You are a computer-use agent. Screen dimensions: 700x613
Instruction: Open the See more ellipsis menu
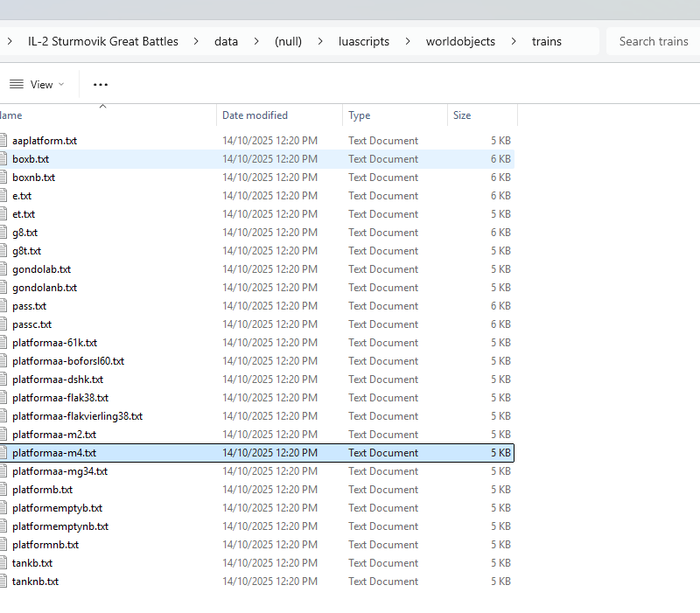(101, 85)
